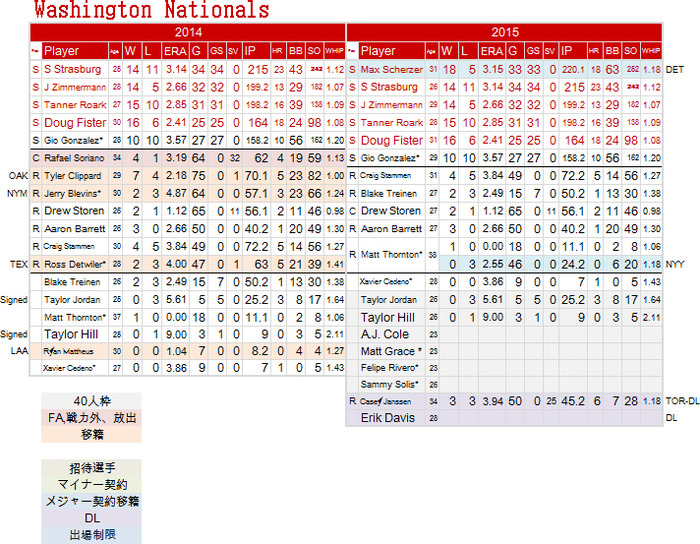This screenshot has width=700, height=544.
Task: Click the ERA column header in 2014 table
Action: point(175,51)
